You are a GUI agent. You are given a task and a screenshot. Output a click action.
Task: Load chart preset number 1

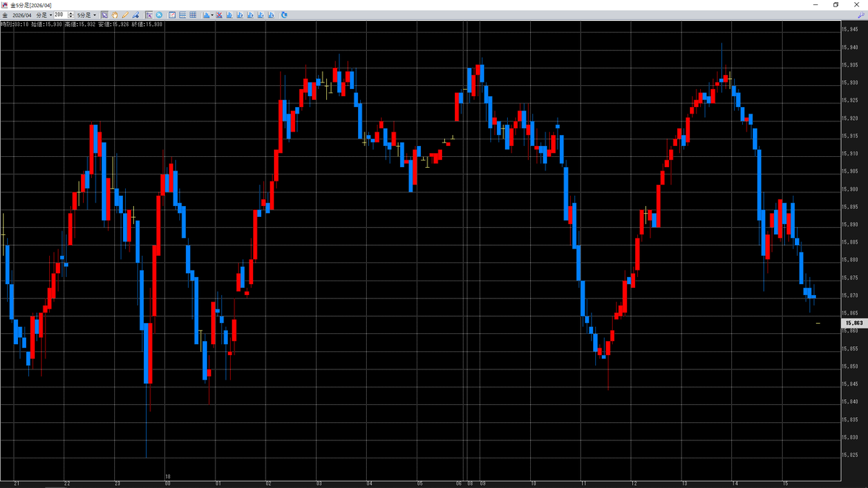[x=231, y=14]
